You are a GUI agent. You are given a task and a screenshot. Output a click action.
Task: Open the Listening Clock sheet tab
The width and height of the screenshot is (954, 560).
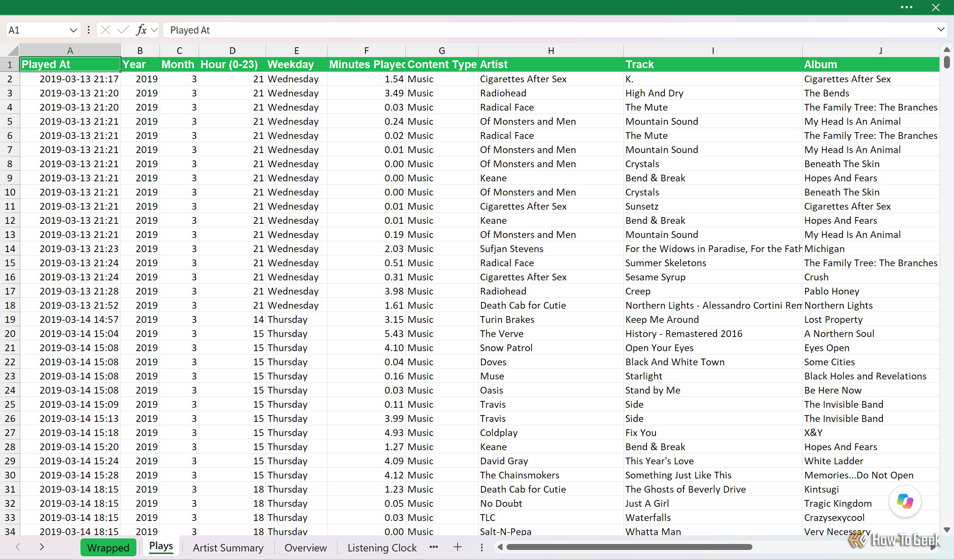(382, 547)
